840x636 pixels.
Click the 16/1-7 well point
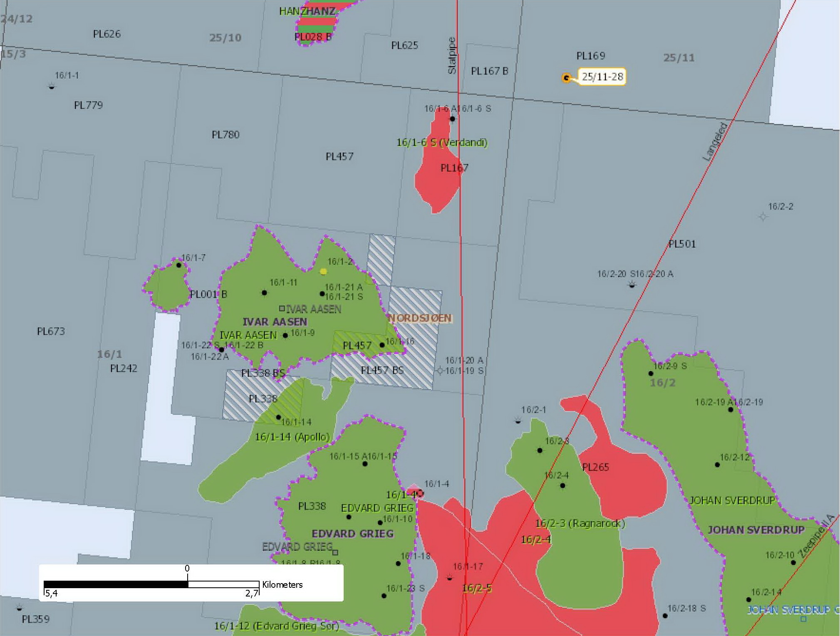(x=179, y=265)
